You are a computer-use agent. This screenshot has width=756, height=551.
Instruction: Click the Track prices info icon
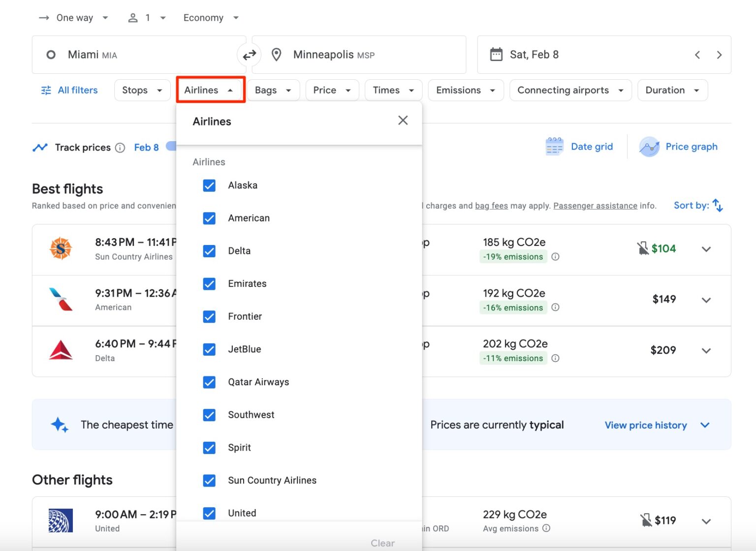[120, 147]
